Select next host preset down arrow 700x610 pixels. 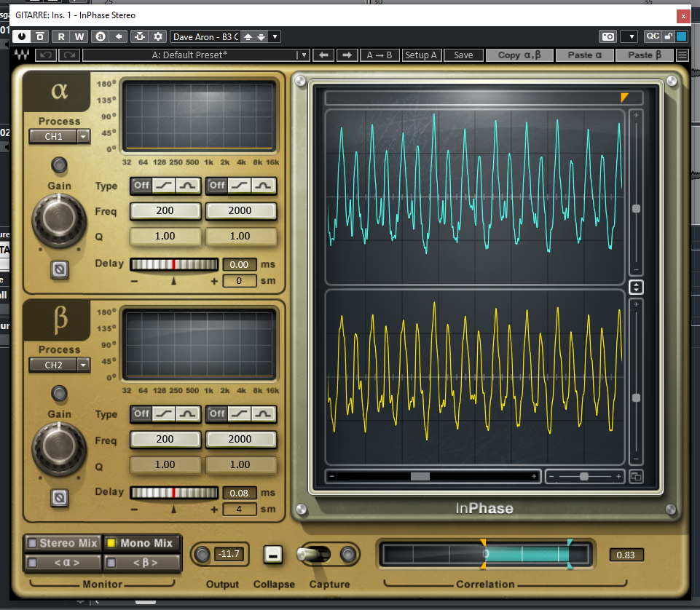pos(261,36)
